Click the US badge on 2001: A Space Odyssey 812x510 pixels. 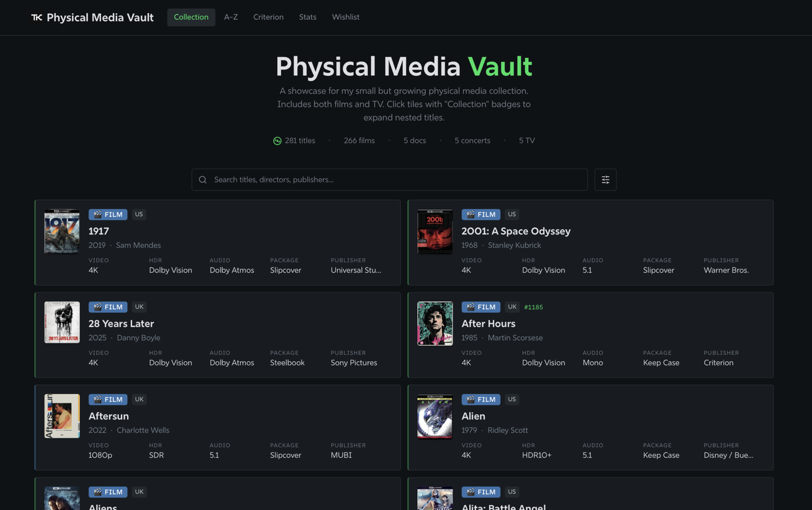pyautogui.click(x=512, y=215)
